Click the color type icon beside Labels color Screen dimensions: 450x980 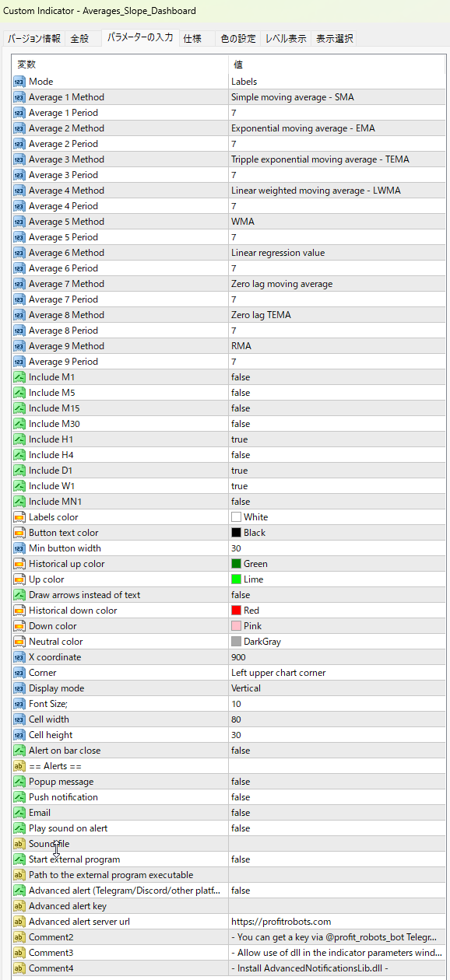coord(19,517)
